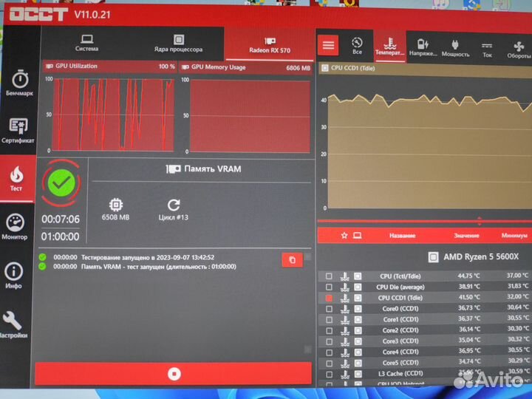Sort by Название column header
Image resolution: width=532 pixels, height=399 pixels.
tap(403, 236)
